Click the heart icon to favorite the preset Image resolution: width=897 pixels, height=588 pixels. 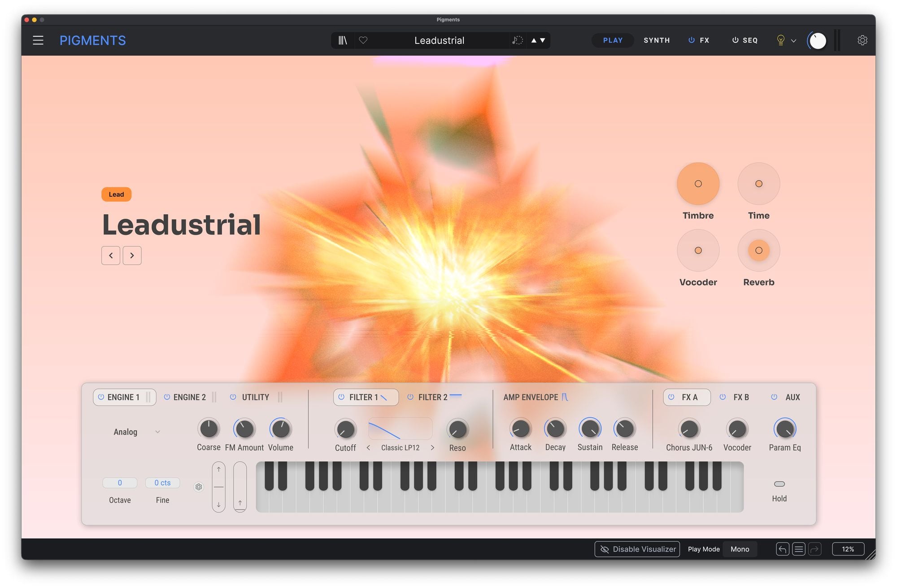coord(363,40)
